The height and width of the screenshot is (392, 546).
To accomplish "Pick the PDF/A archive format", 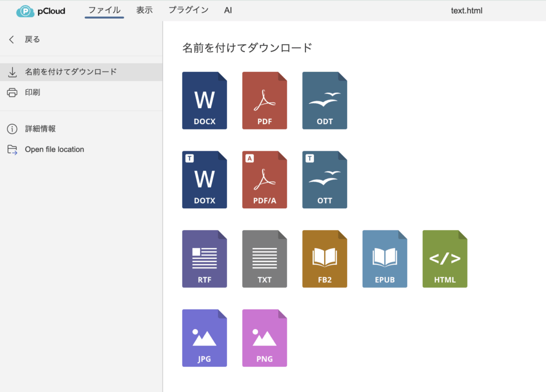I will coord(264,179).
